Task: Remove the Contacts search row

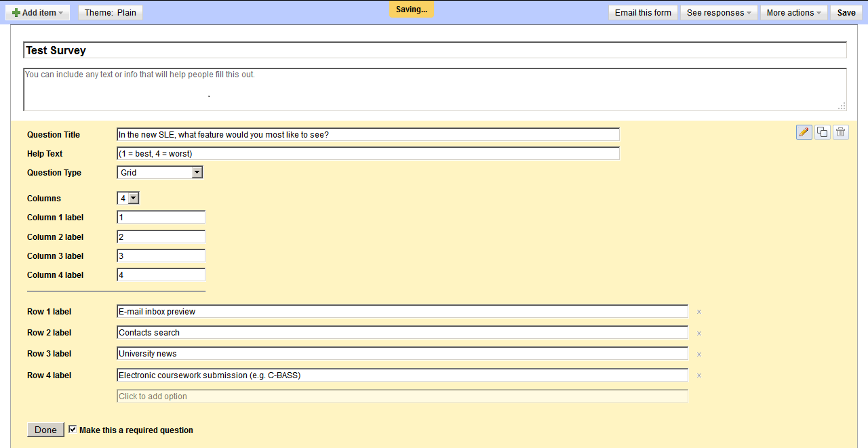Action: coord(699,333)
